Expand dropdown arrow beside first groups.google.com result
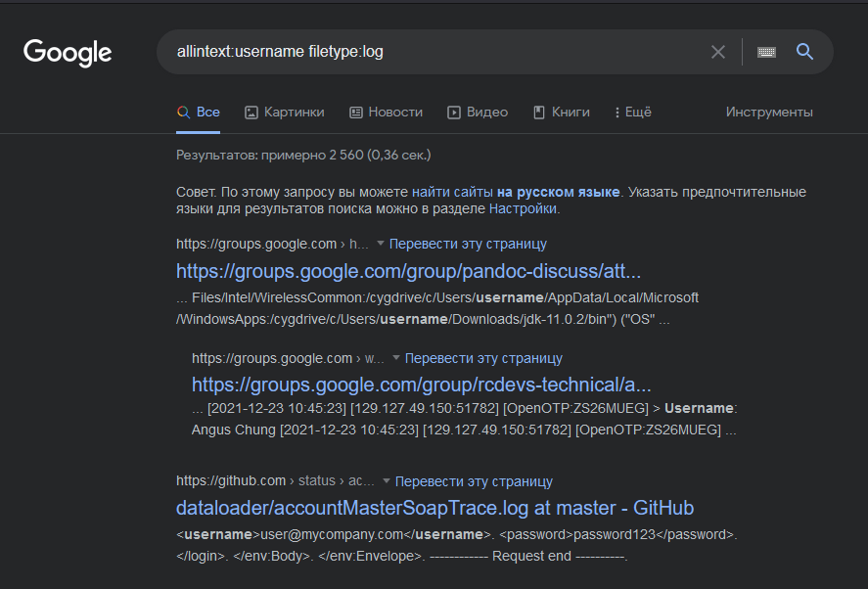868x589 pixels. pos(381,244)
